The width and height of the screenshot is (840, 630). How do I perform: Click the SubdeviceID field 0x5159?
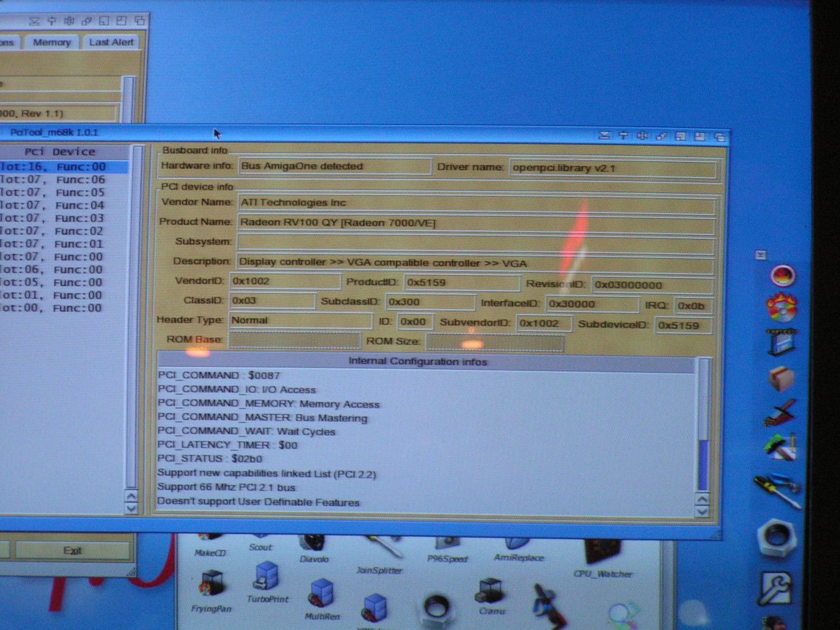(683, 325)
